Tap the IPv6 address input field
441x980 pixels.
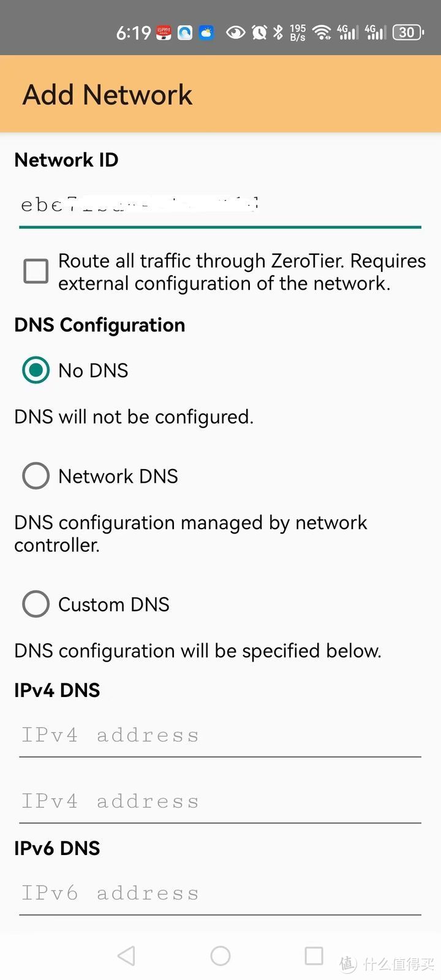coord(221,893)
